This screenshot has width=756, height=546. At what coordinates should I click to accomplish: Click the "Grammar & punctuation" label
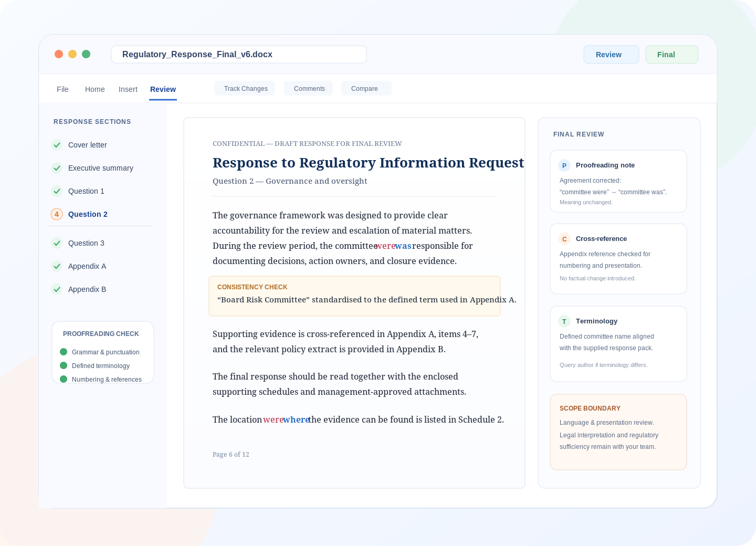[x=106, y=352]
